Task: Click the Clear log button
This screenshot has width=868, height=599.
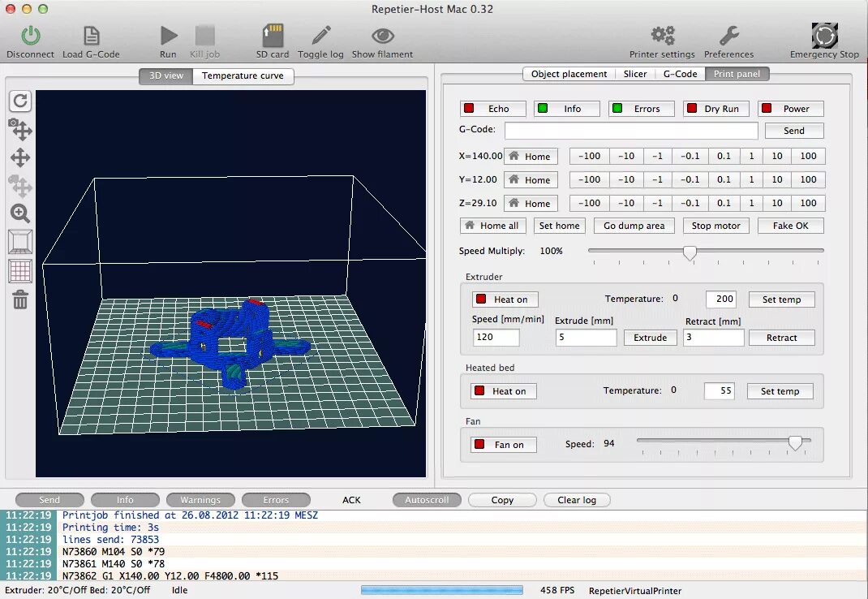Action: point(577,500)
